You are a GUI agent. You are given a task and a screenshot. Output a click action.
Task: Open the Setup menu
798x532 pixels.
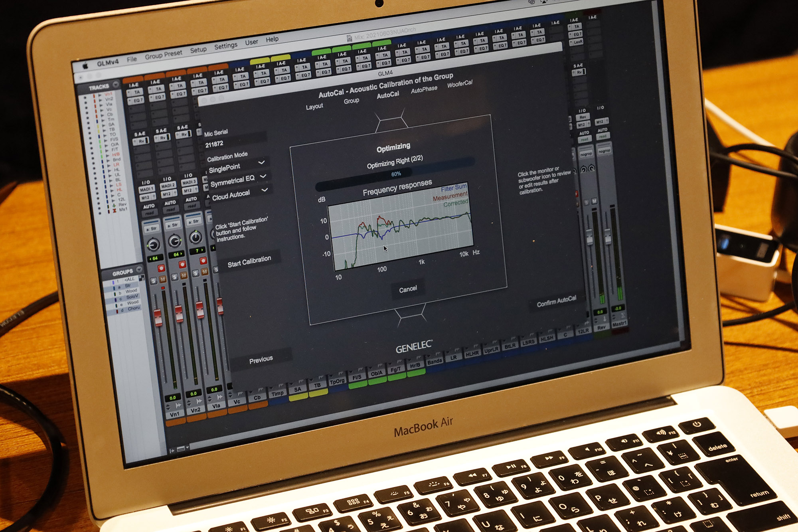198,50
